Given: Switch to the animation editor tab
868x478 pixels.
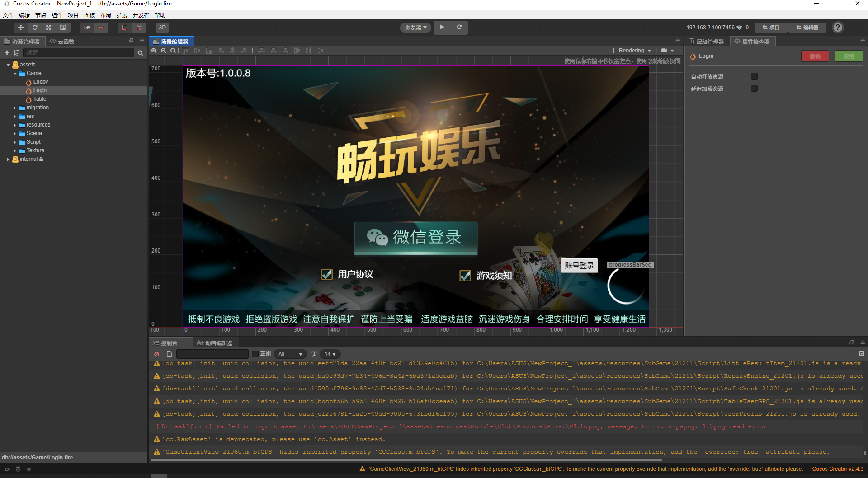Looking at the screenshot, I should coord(215,343).
